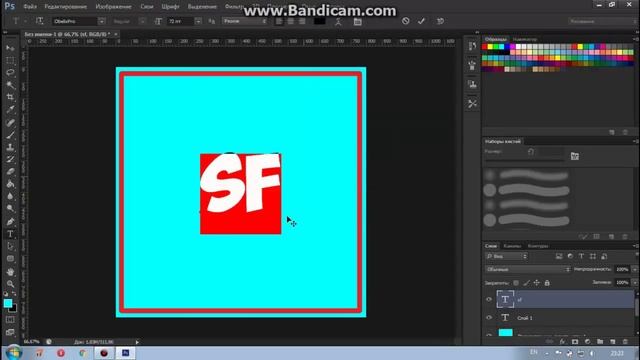The image size is (640, 360).
Task: Open the Файл menu
Action: pyautogui.click(x=30, y=7)
